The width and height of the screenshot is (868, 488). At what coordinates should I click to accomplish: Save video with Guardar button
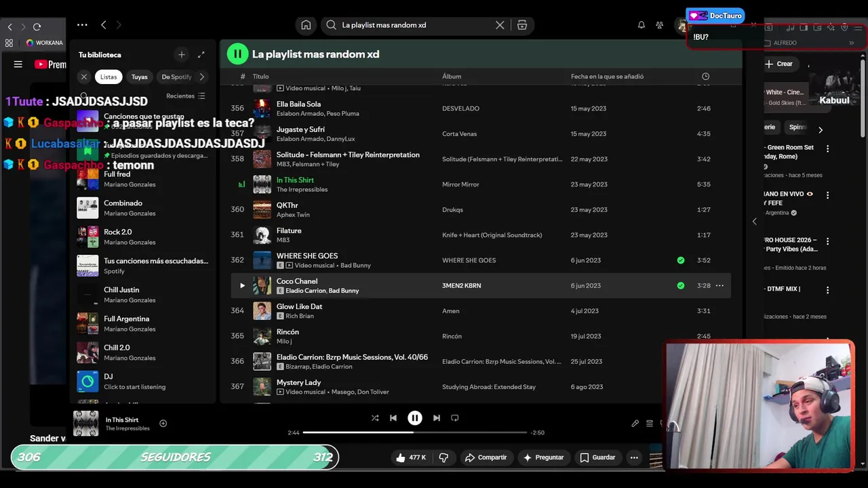pos(597,457)
